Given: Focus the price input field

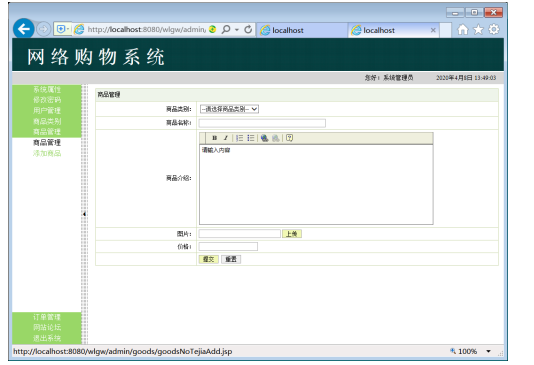Looking at the screenshot, I should [228, 247].
